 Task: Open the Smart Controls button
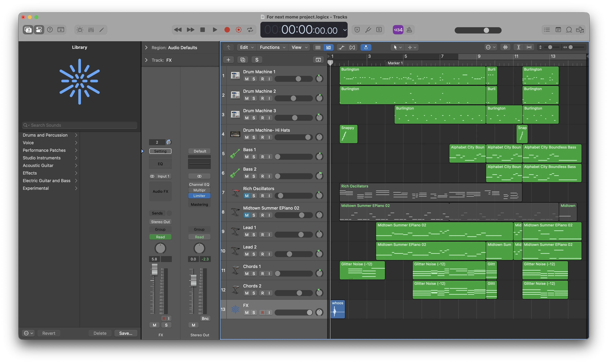80,30
